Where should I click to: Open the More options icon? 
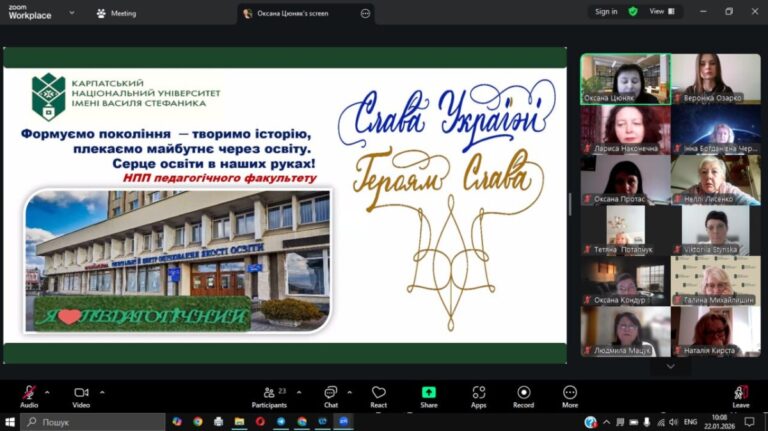[x=570, y=397]
